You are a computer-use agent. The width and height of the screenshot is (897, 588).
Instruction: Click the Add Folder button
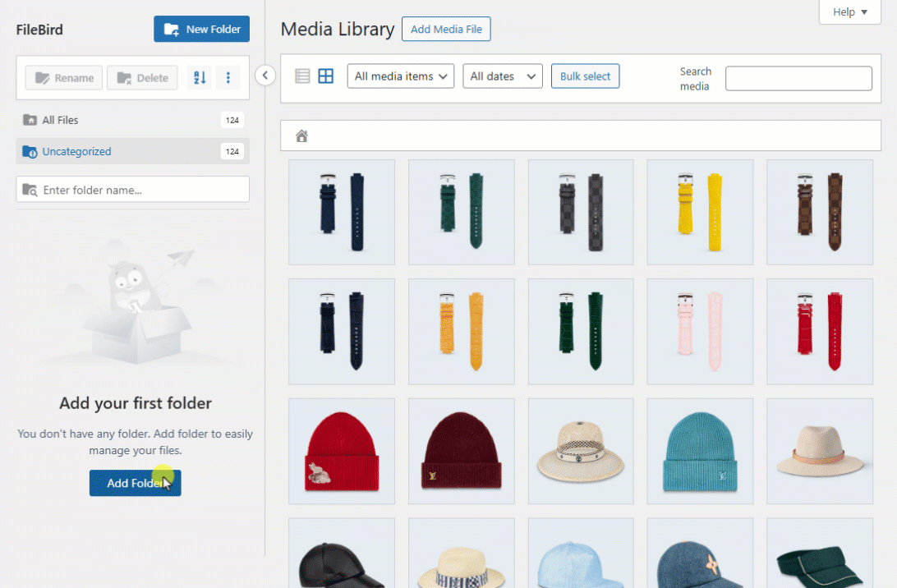pyautogui.click(x=135, y=483)
